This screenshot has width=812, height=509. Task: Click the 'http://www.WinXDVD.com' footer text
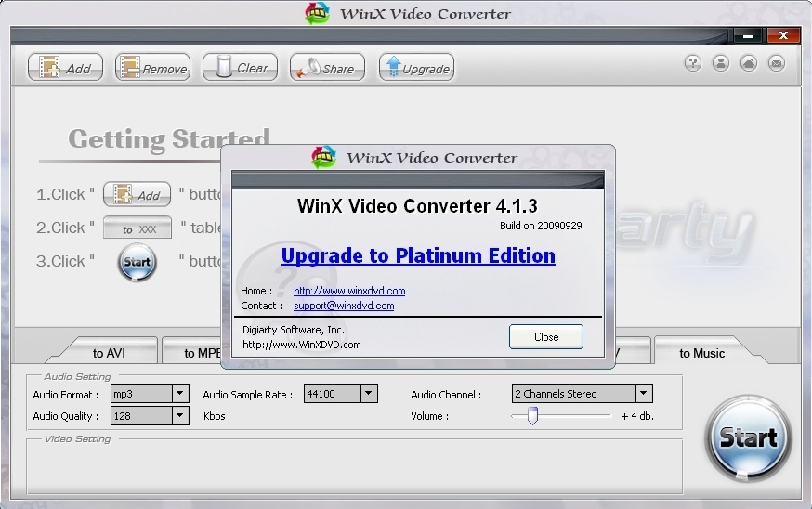tap(301, 345)
